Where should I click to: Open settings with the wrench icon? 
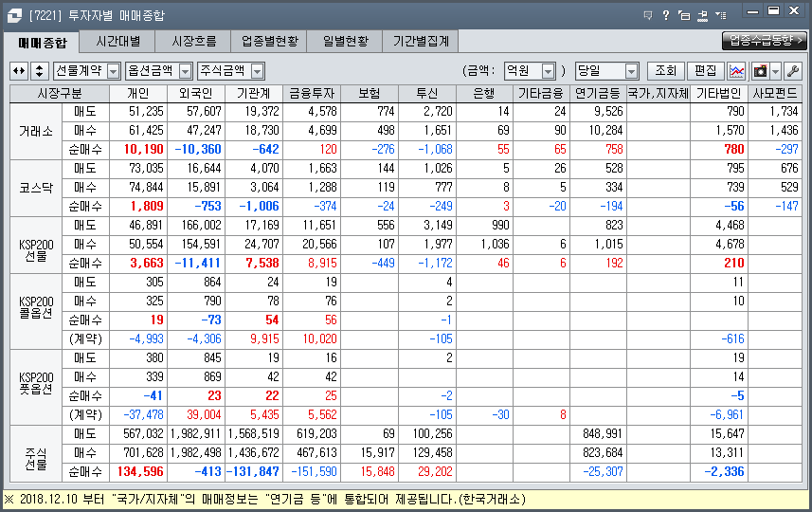coord(792,71)
